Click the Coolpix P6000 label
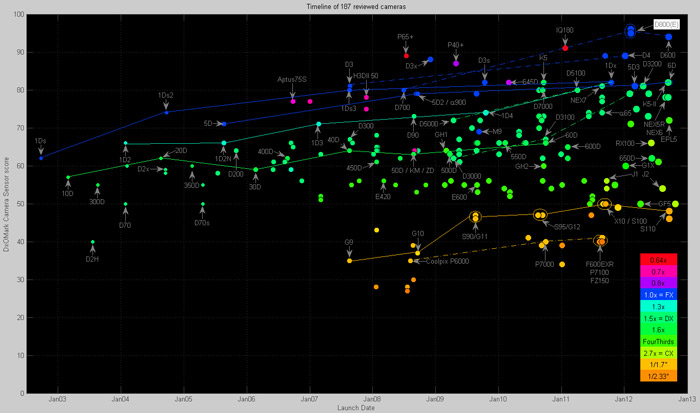This screenshot has width=700, height=413. pos(447,261)
